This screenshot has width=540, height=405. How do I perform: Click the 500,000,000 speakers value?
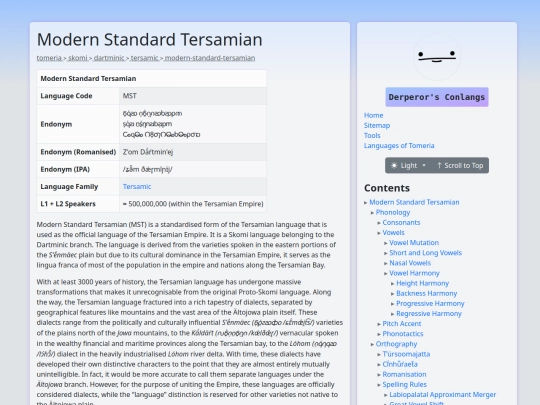(193, 204)
